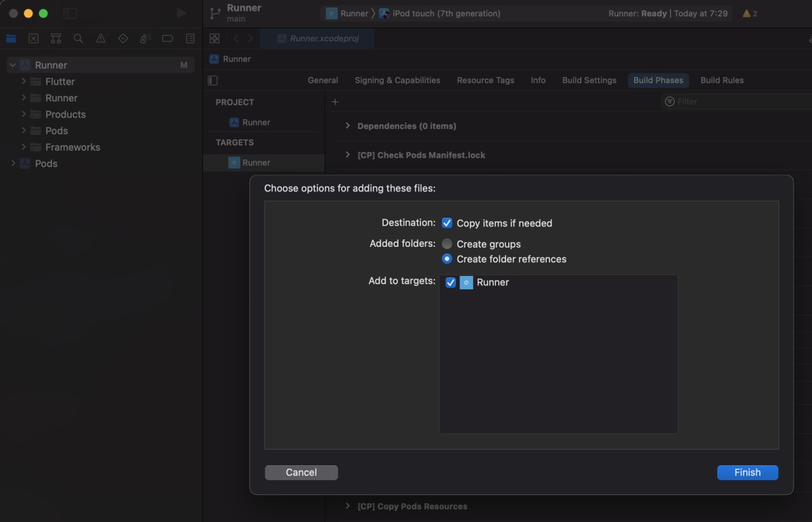
Task: Click the Frameworks folder label
Action: pos(72,147)
